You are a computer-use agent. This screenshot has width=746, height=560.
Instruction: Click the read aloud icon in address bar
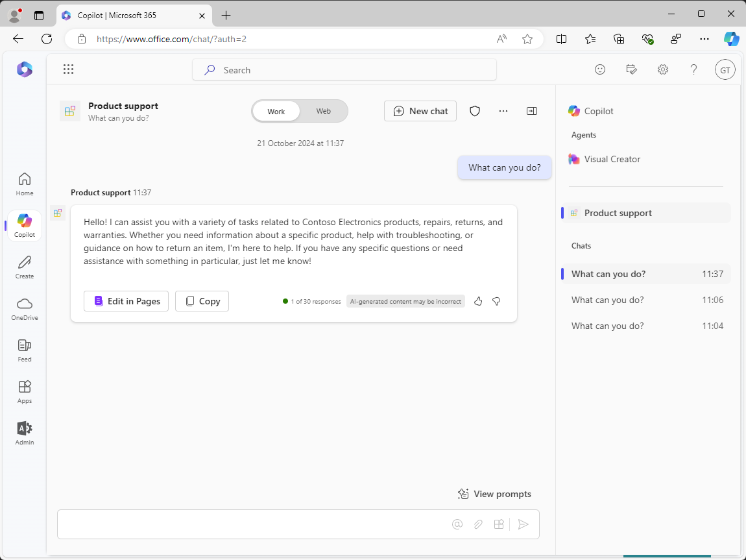point(501,39)
